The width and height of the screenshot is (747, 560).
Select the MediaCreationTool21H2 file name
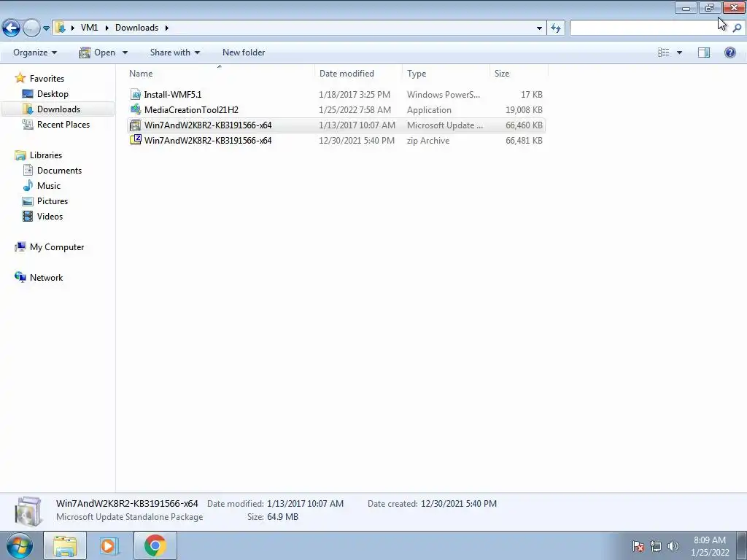pos(191,109)
